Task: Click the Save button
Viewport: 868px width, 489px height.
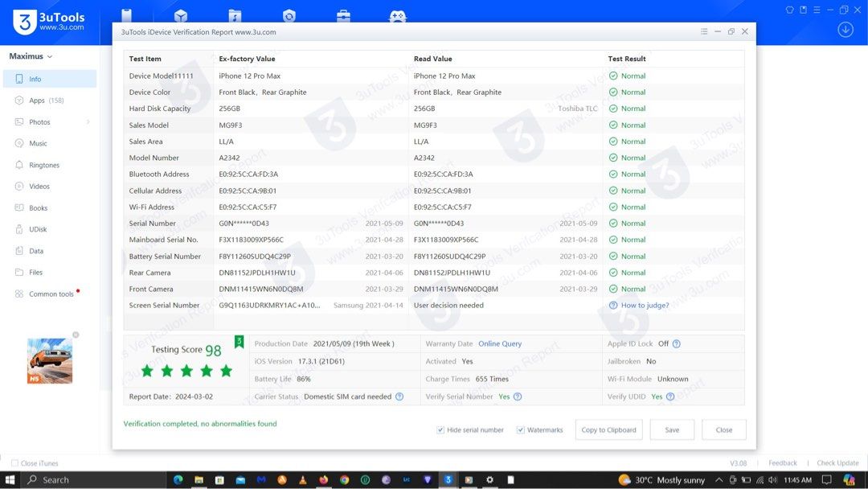Action: [x=672, y=429]
